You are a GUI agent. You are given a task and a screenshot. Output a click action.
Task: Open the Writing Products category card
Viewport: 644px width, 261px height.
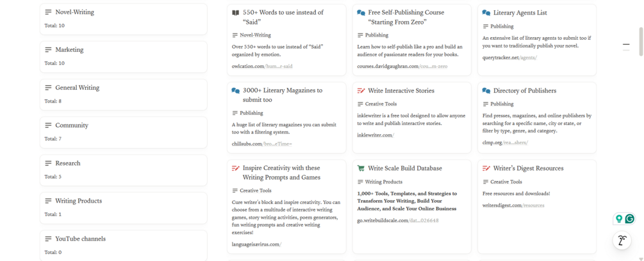(x=124, y=208)
